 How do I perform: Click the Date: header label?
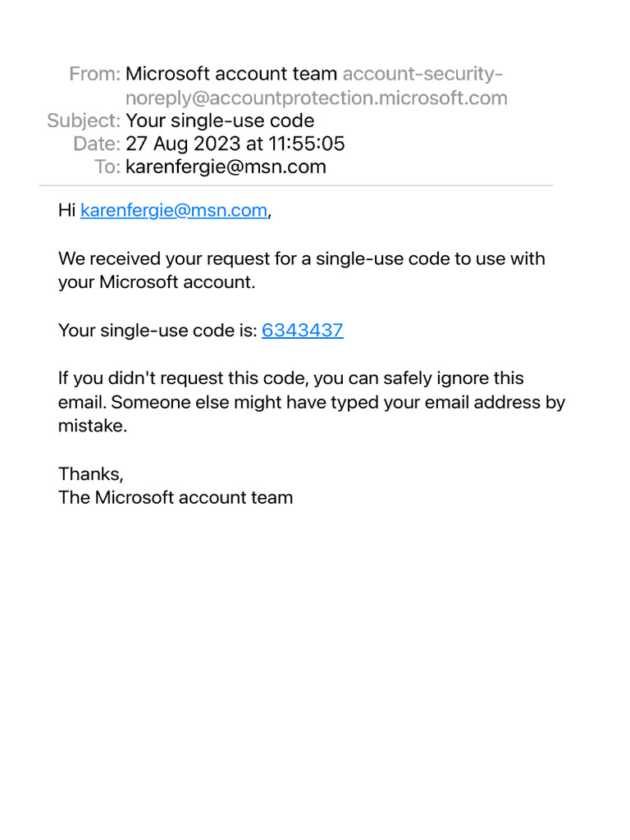(97, 144)
